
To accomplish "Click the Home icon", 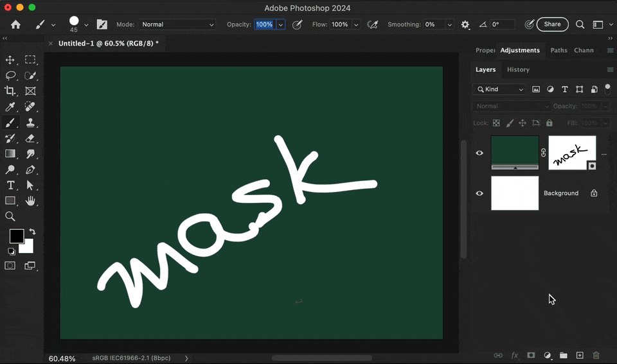I will click(x=15, y=24).
